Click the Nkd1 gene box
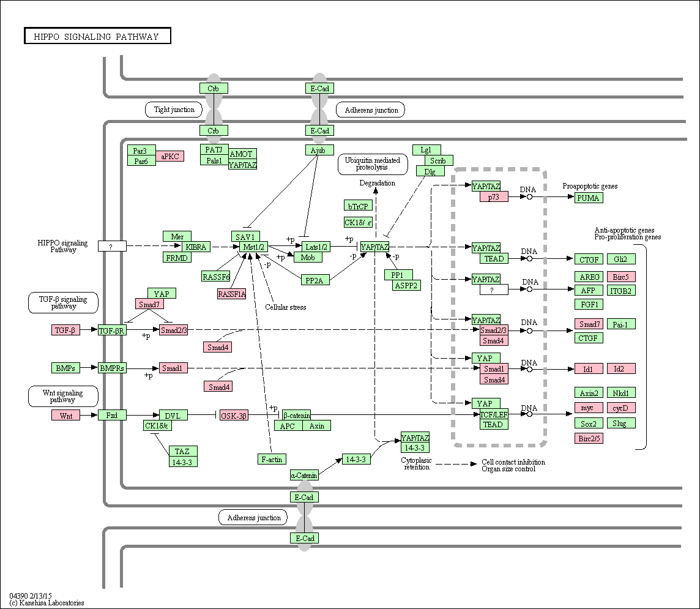This screenshot has width=700, height=609. [x=621, y=393]
